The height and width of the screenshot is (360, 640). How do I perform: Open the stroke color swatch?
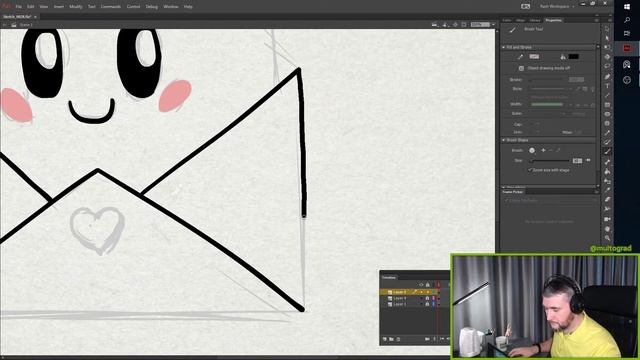(534, 57)
